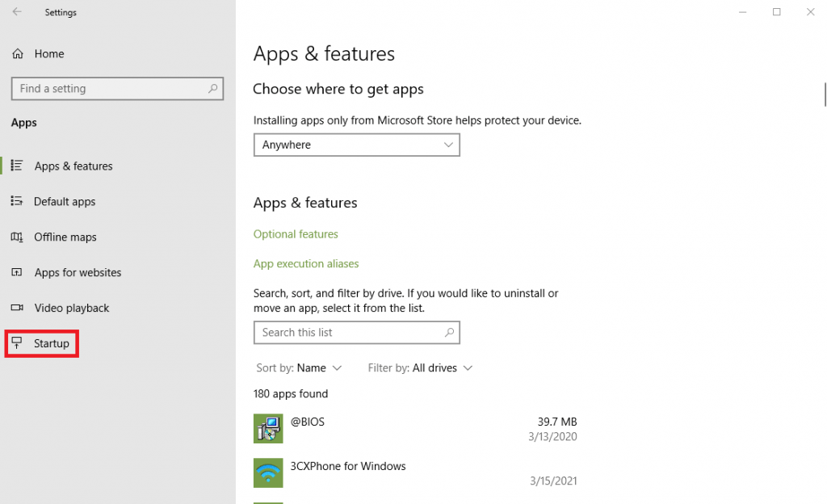The image size is (827, 504).
Task: Click the @BIOS app icon
Action: [x=268, y=429]
